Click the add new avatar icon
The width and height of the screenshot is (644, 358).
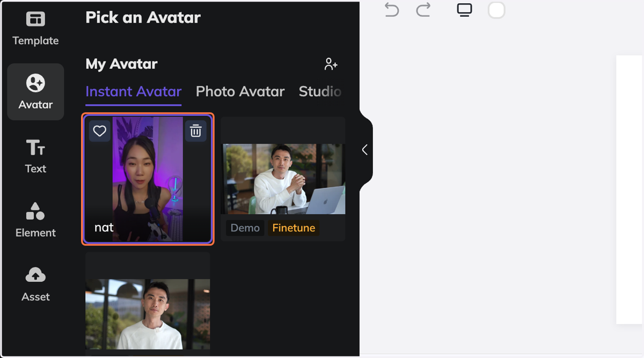tap(331, 64)
